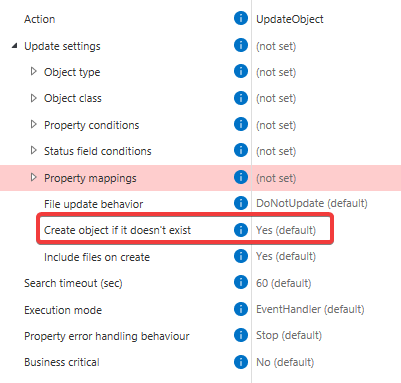Expand the Property mappings triangle
Screen dimensions: 401x383
pyautogui.click(x=33, y=177)
